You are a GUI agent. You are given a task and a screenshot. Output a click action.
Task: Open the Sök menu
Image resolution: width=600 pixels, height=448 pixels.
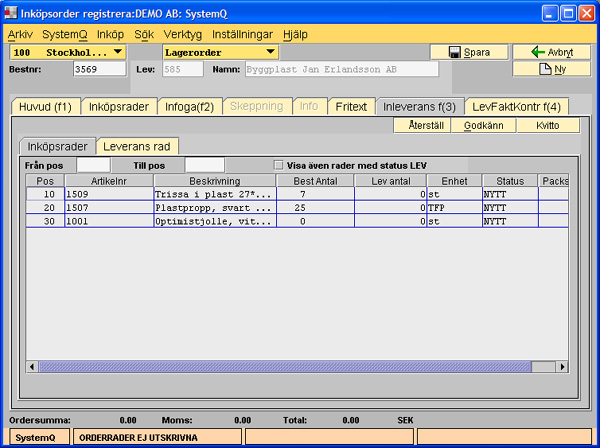144,34
